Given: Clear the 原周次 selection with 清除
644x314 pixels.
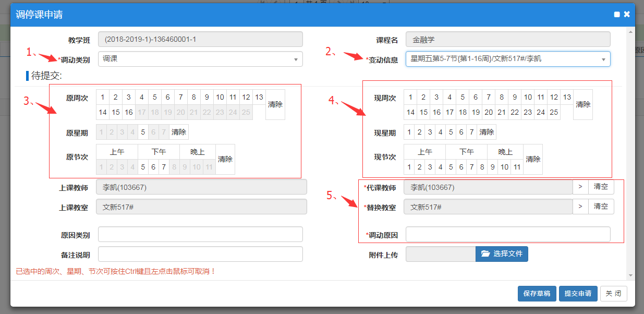Looking at the screenshot, I should 275,104.
